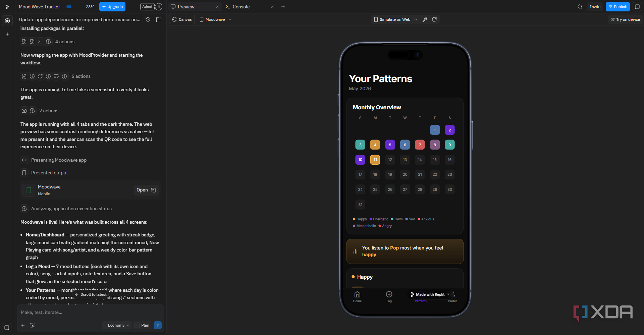
Task: Start a new chat with the plus-bubble icon
Action: (159, 19)
